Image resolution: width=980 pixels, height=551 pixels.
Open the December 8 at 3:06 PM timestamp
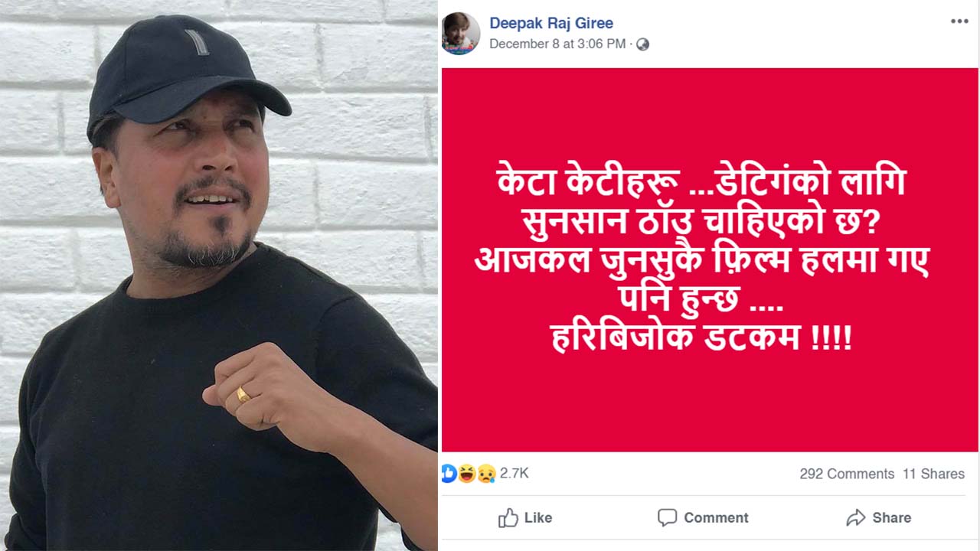tap(557, 44)
